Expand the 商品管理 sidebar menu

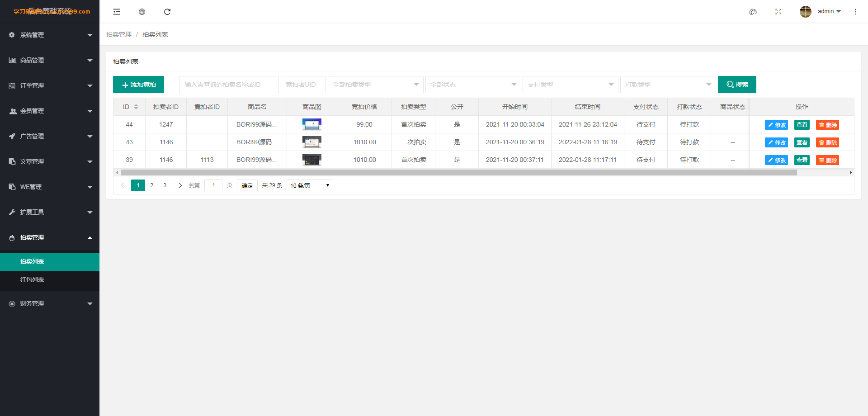(50, 60)
